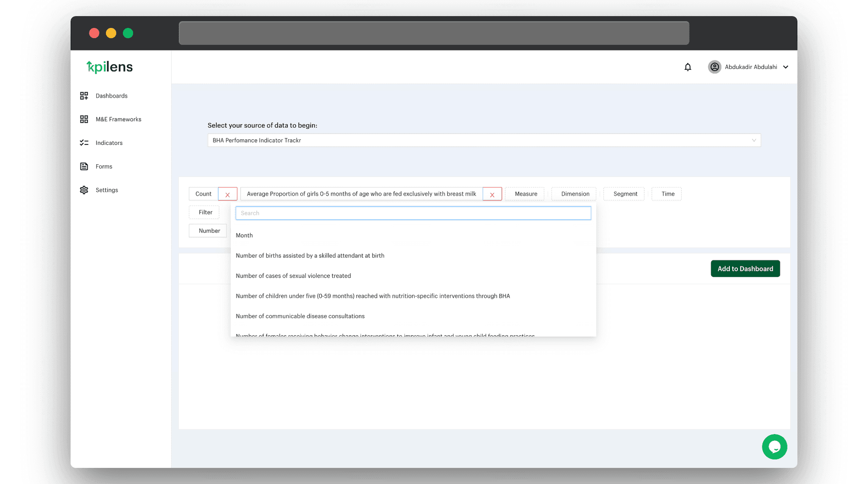
Task: Click the Filter button
Action: pyautogui.click(x=205, y=213)
